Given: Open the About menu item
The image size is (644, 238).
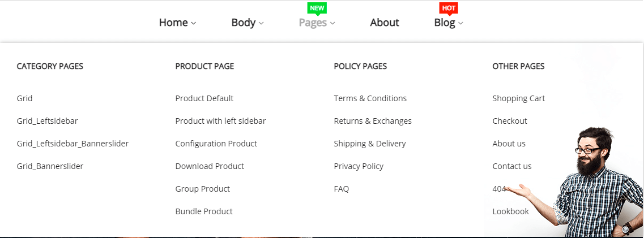Looking at the screenshot, I should [385, 23].
